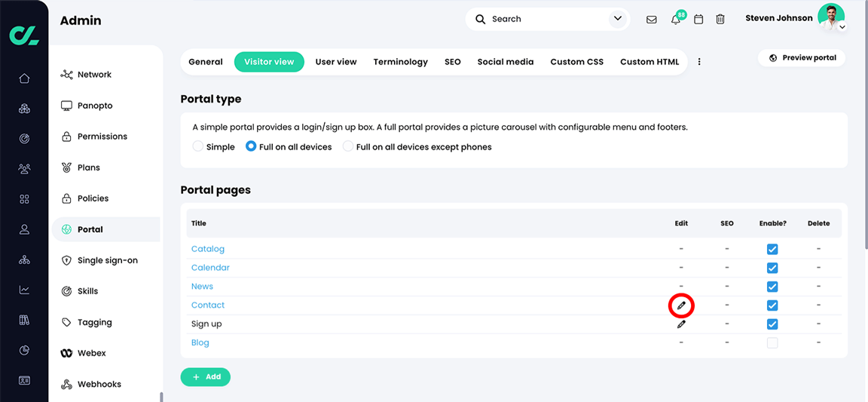Click the Tagging tag icon in Admin menu
The width and height of the screenshot is (868, 402).
pos(67,322)
